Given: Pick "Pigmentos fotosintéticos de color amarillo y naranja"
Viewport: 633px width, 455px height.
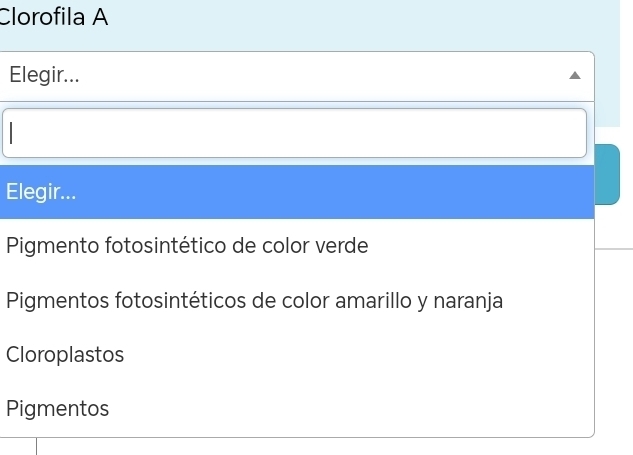Looking at the screenshot, I should (254, 300).
